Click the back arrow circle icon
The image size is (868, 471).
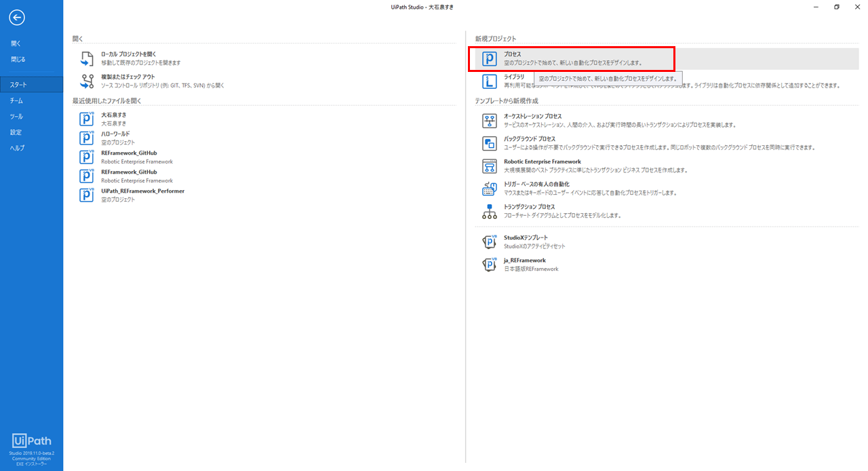click(17, 18)
